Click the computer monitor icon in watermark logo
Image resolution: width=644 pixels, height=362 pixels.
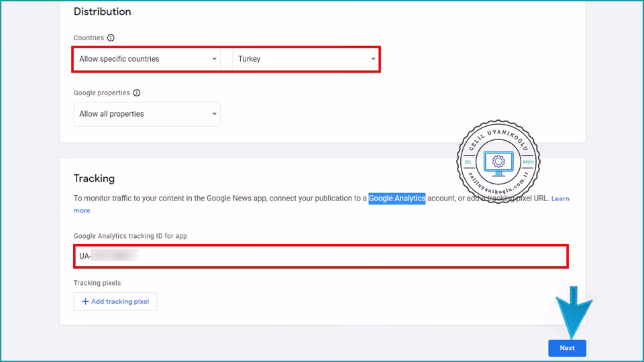pyautogui.click(x=498, y=162)
